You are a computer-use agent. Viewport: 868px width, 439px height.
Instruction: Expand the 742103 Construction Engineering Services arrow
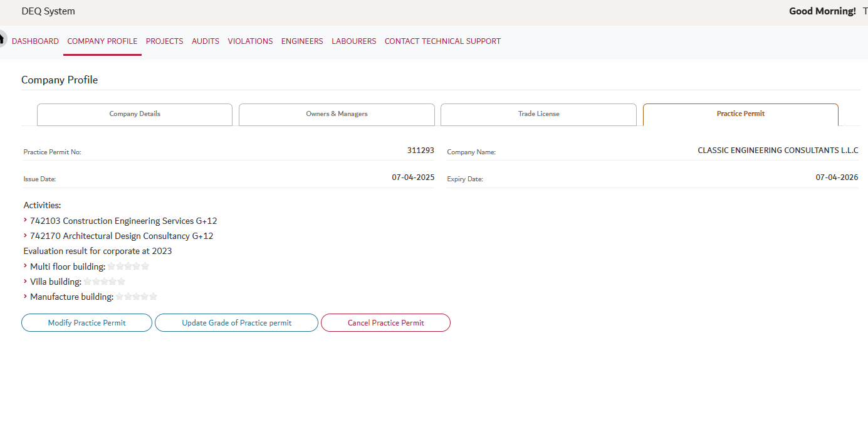click(x=25, y=220)
